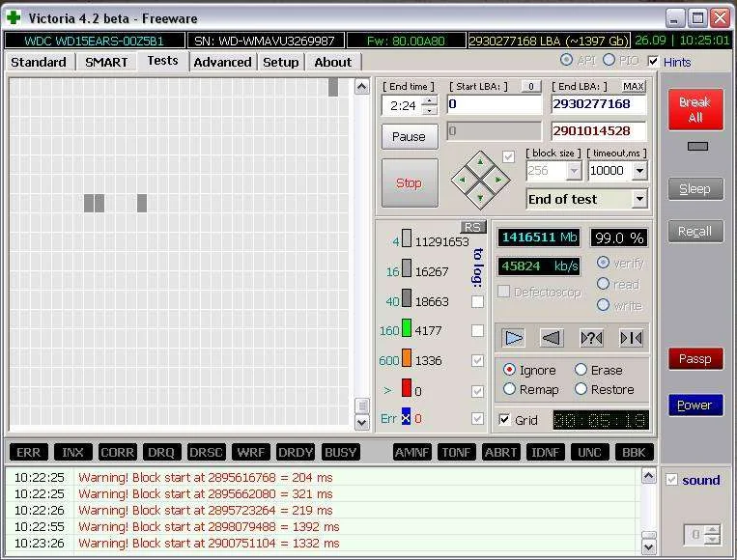Open the Setup tab

pos(281,62)
